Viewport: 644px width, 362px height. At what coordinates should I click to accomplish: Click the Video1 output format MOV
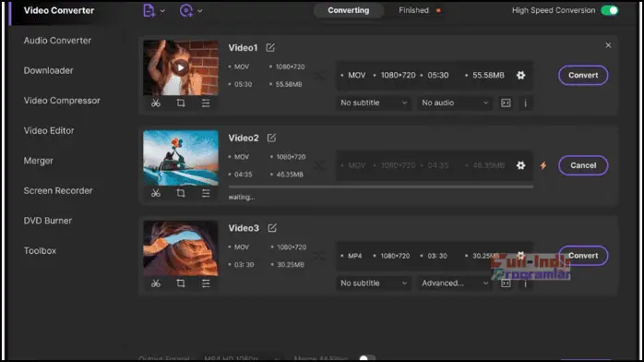click(x=356, y=75)
